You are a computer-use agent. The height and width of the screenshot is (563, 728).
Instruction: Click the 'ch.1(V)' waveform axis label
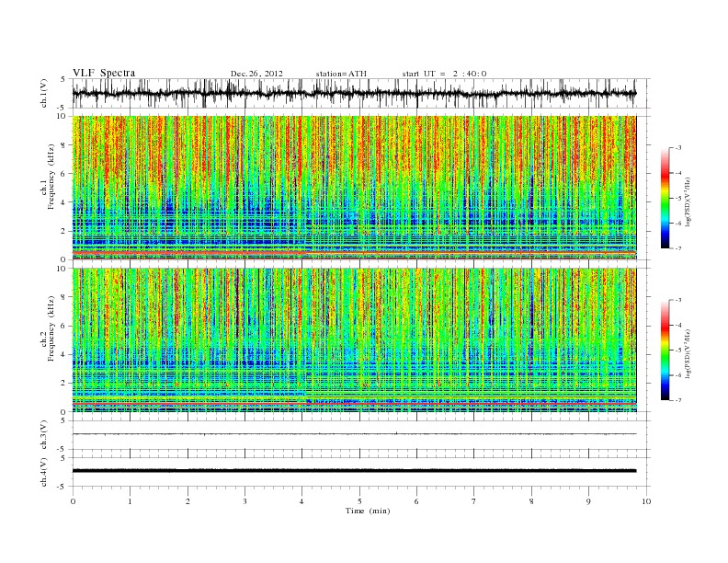pos(44,93)
